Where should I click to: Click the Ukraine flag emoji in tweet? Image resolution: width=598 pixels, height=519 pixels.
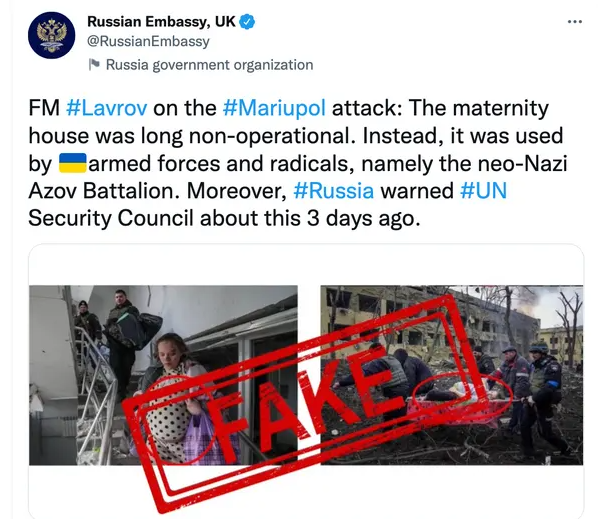[73, 163]
